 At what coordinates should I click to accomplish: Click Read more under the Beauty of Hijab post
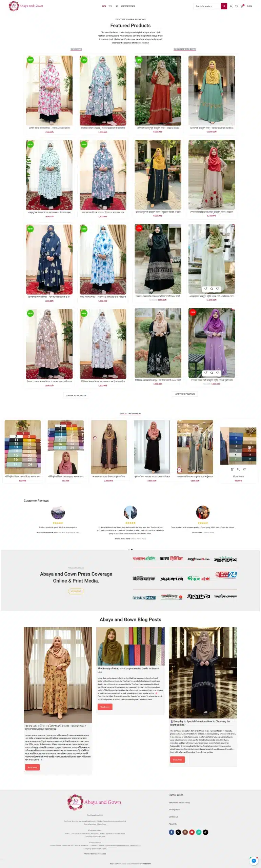coord(105,707)
